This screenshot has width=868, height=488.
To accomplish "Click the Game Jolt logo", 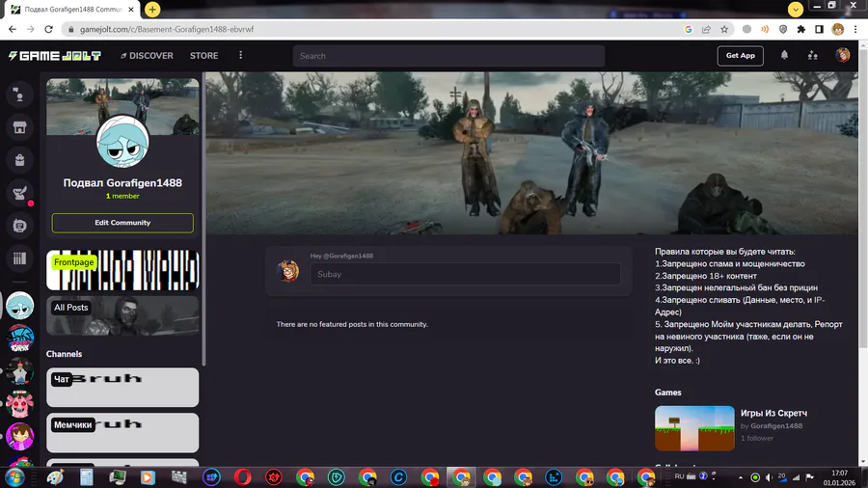I will click(54, 55).
